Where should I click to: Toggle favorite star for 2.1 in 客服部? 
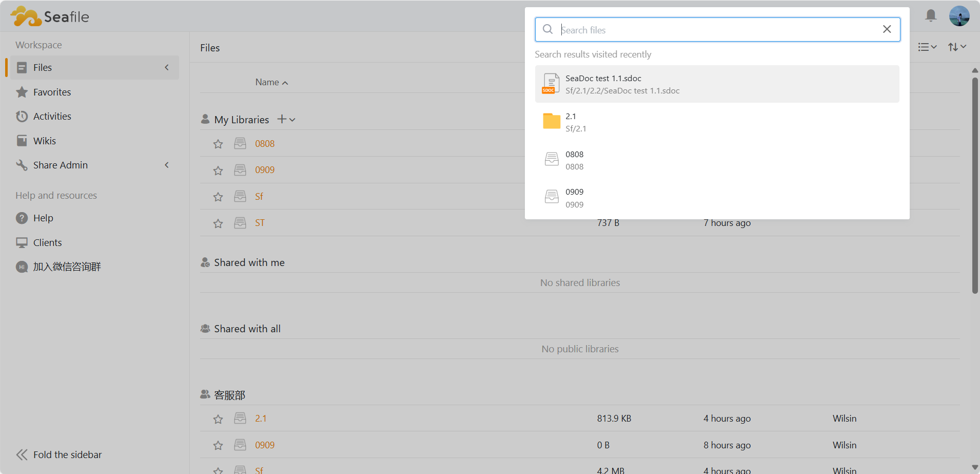coord(218,419)
